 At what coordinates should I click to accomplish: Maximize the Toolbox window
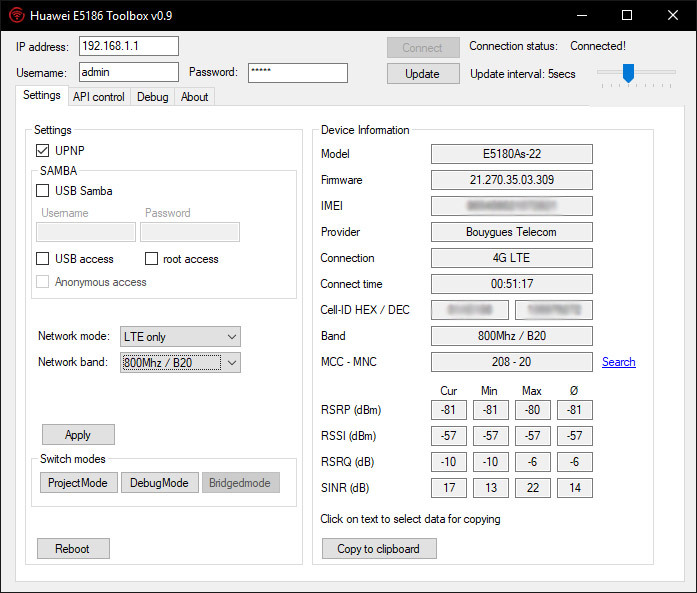click(x=627, y=15)
